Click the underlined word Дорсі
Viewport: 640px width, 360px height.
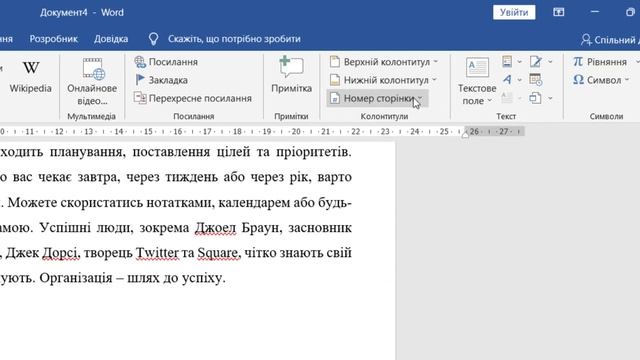tap(60, 253)
